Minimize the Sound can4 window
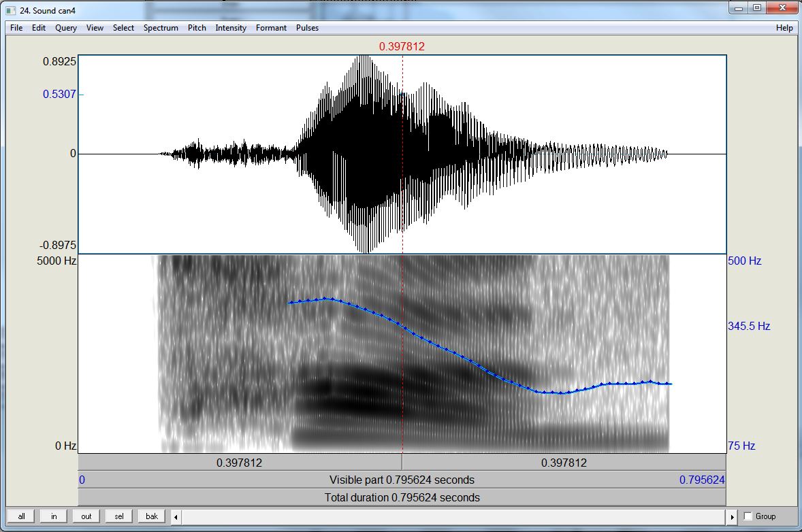The width and height of the screenshot is (802, 532). 739,7
